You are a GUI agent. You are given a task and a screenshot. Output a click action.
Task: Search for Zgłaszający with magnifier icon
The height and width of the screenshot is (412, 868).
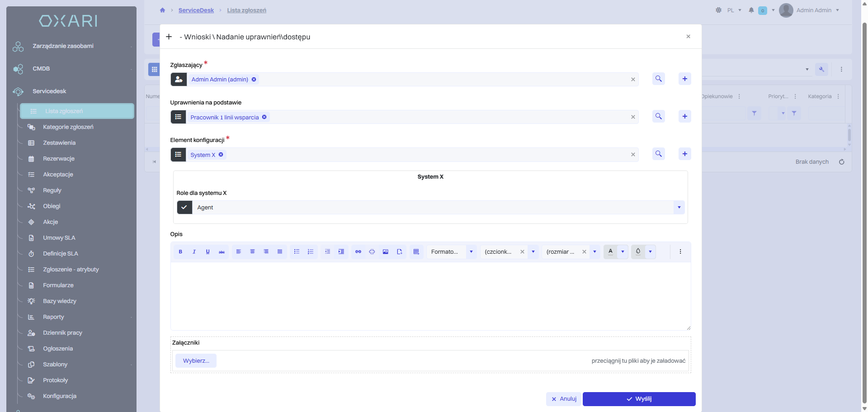pos(659,79)
